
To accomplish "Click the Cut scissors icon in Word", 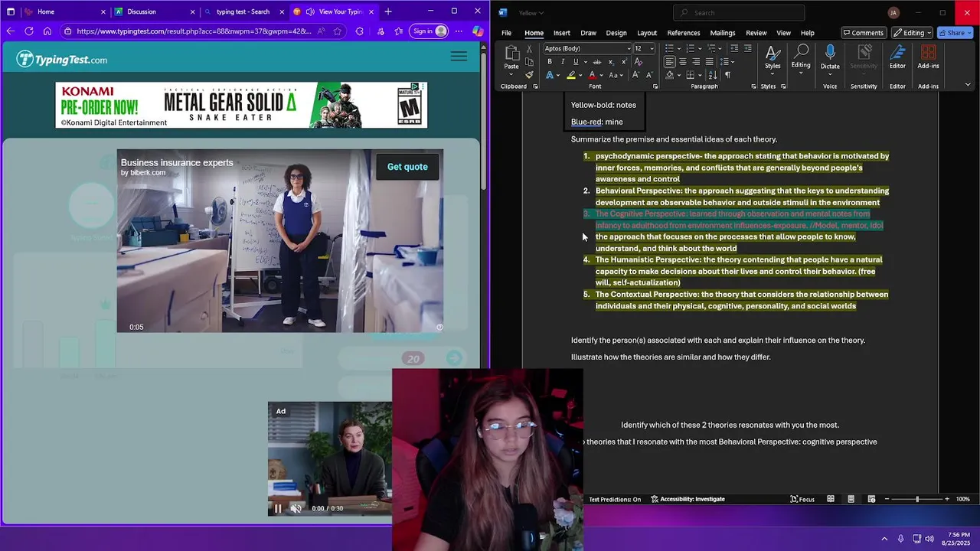I will point(529,49).
